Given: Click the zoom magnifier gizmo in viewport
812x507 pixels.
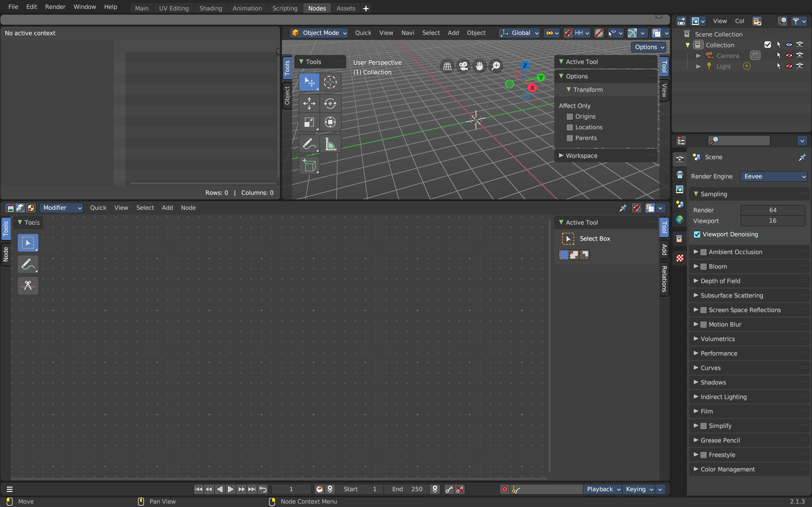Looking at the screenshot, I should [x=496, y=66].
